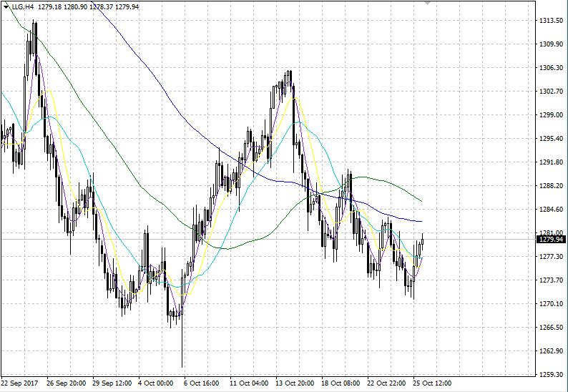Click the 1284.60 price axis label

coord(551,209)
